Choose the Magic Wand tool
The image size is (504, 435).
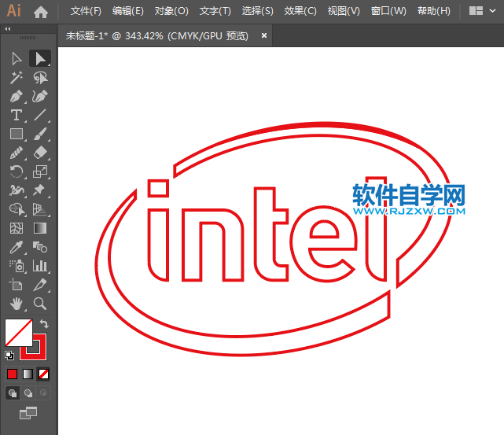tap(16, 78)
